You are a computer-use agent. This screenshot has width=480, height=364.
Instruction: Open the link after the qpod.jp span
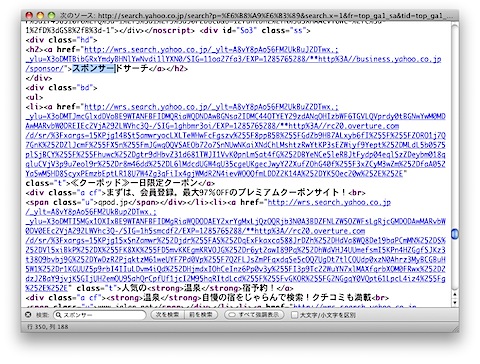236,245
